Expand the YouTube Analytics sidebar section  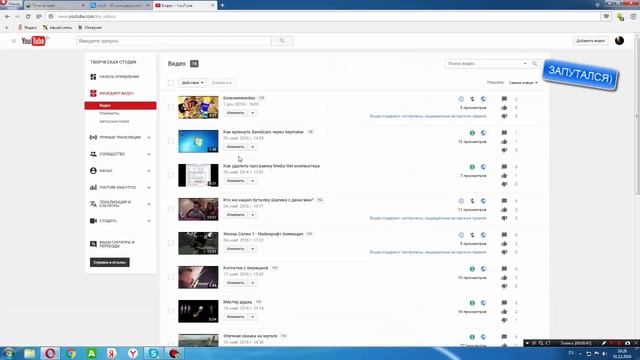149,188
